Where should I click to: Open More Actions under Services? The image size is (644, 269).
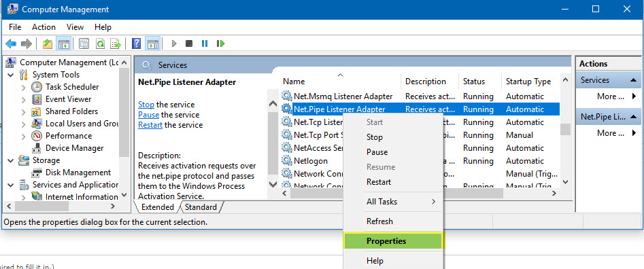tap(609, 96)
